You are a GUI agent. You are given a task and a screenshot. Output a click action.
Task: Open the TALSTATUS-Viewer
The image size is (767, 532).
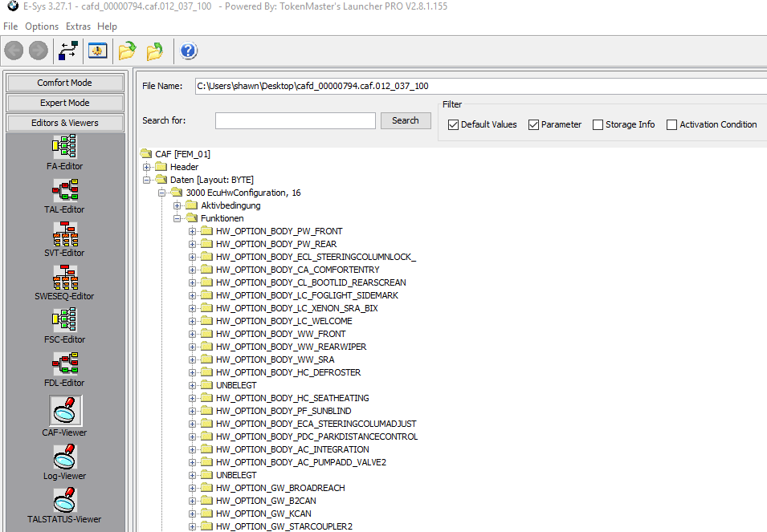point(64,506)
